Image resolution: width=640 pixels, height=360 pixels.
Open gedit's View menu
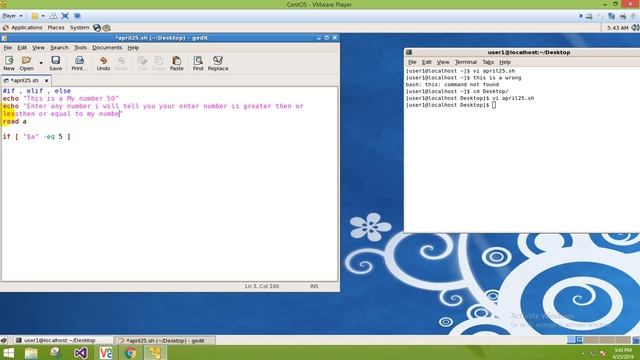(x=38, y=48)
